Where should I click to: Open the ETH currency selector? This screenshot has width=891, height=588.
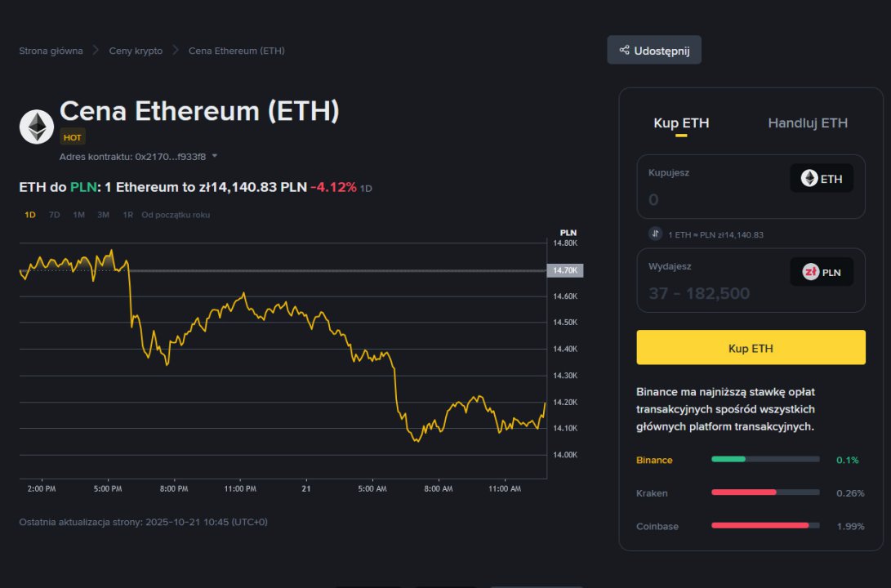click(x=821, y=178)
